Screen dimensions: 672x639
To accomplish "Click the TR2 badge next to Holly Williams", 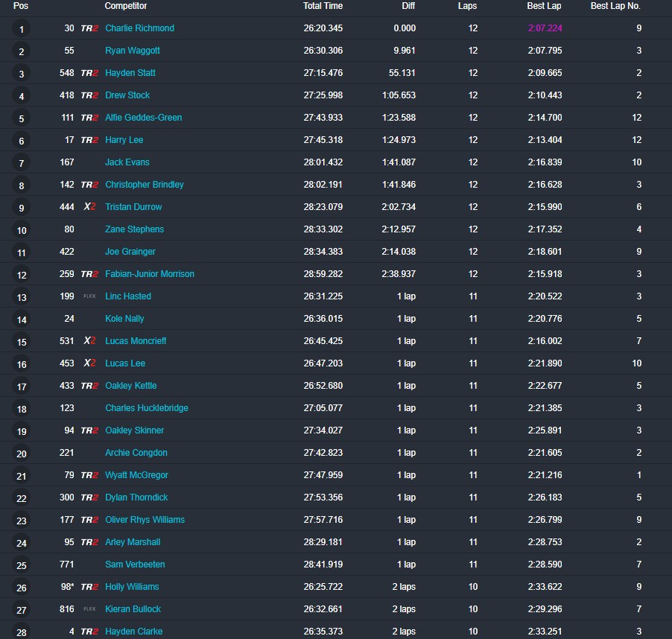I will 89,587.
